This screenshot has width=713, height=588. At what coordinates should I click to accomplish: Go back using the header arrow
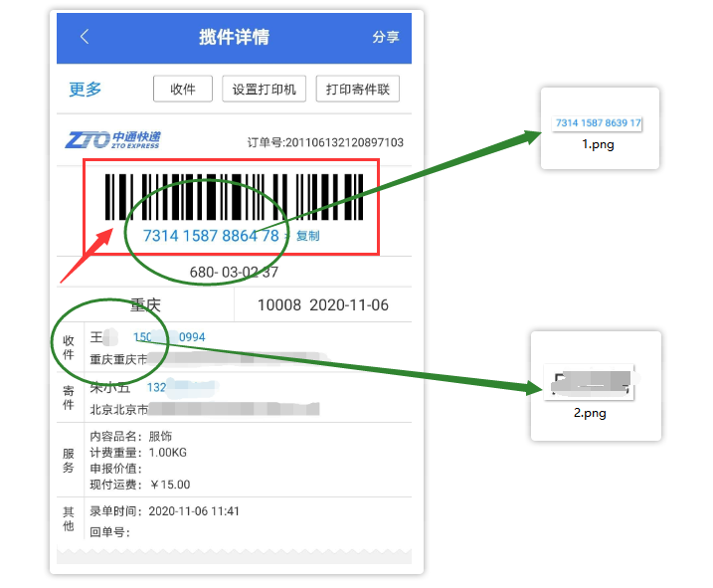tap(85, 37)
